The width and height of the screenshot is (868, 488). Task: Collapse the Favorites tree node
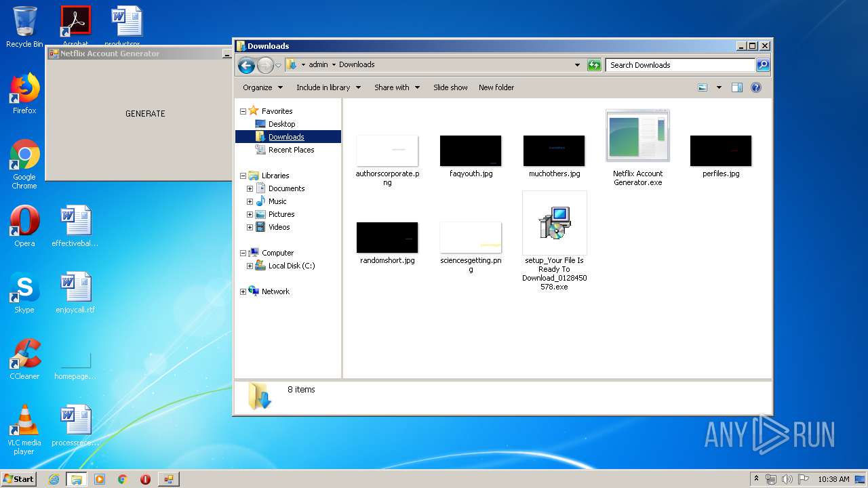coord(243,111)
